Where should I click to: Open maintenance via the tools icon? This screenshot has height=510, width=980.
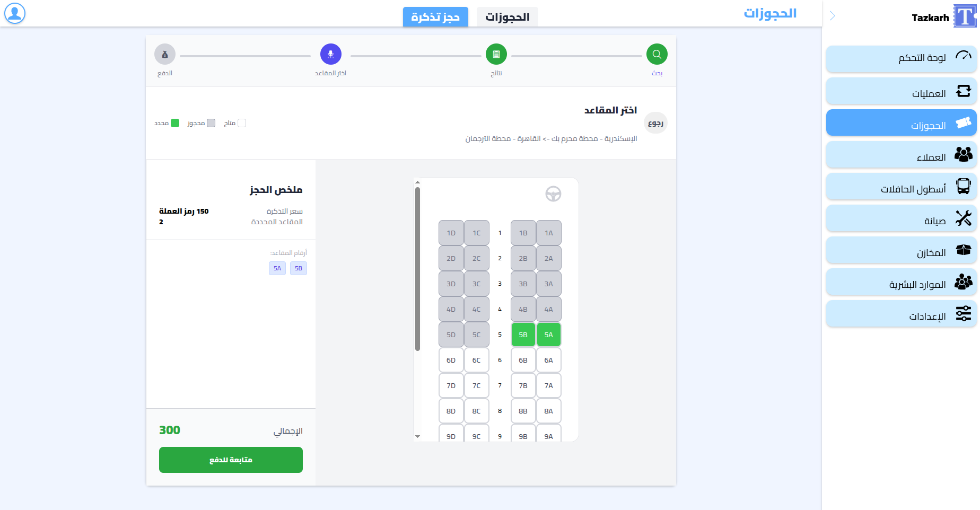(963, 218)
